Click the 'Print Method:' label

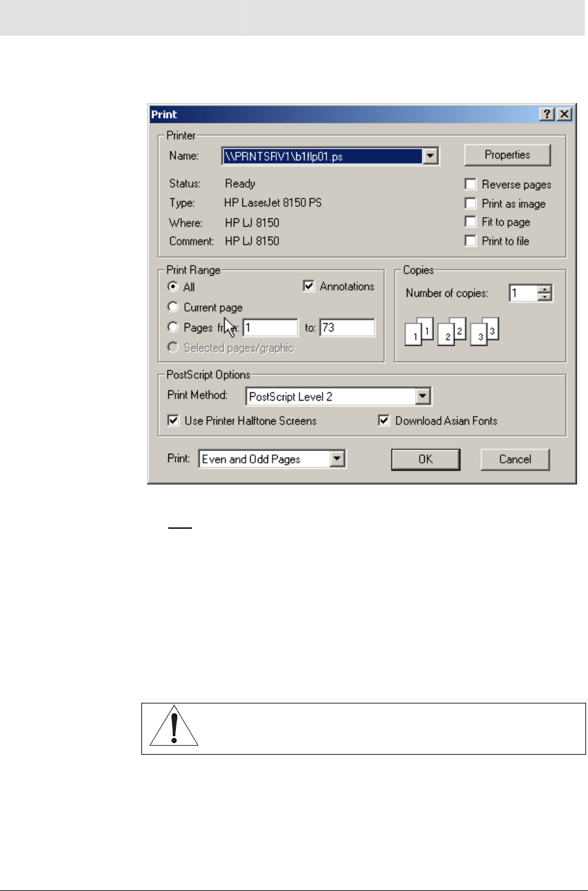198,395
